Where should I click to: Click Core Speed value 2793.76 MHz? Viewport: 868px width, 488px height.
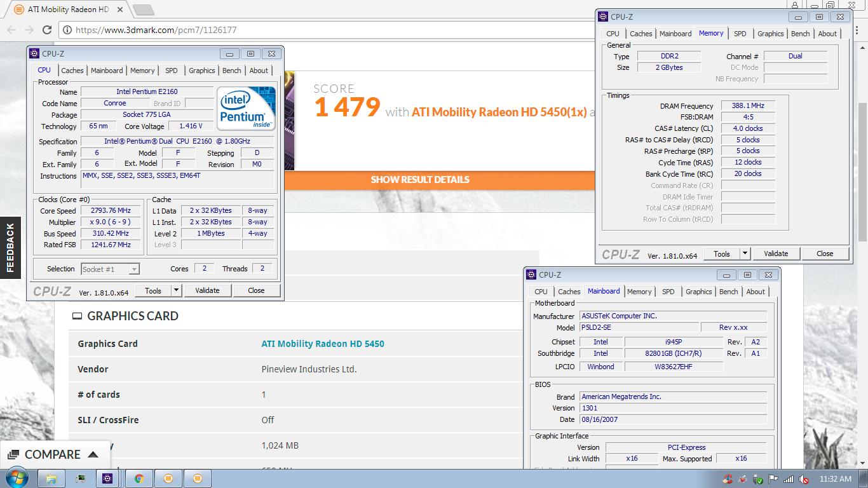(x=111, y=211)
